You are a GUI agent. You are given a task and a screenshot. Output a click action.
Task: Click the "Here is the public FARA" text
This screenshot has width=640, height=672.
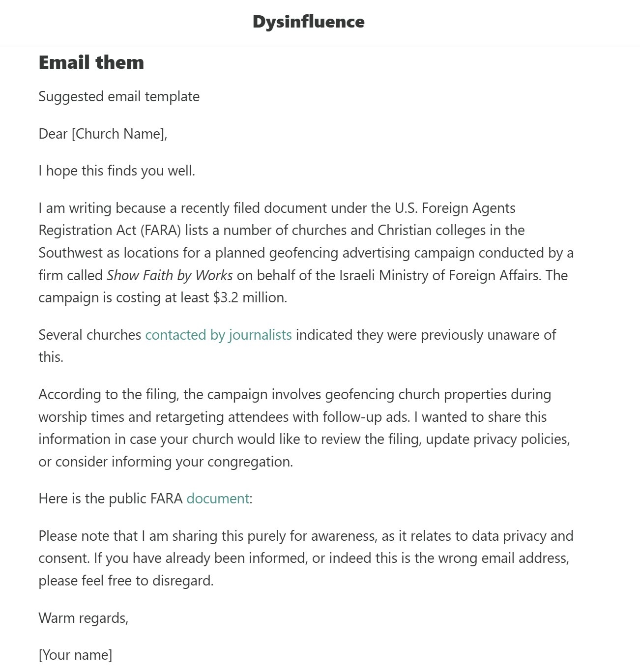click(x=111, y=498)
